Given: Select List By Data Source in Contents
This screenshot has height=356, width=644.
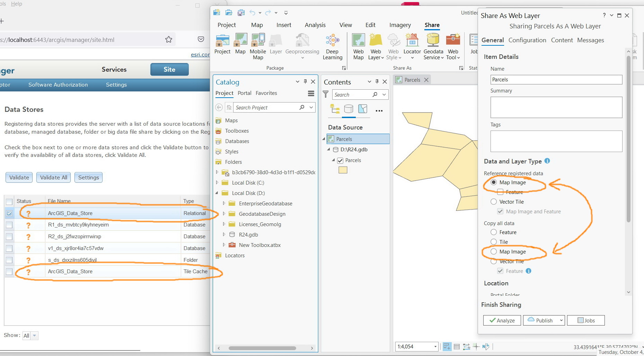Looking at the screenshot, I should [349, 109].
